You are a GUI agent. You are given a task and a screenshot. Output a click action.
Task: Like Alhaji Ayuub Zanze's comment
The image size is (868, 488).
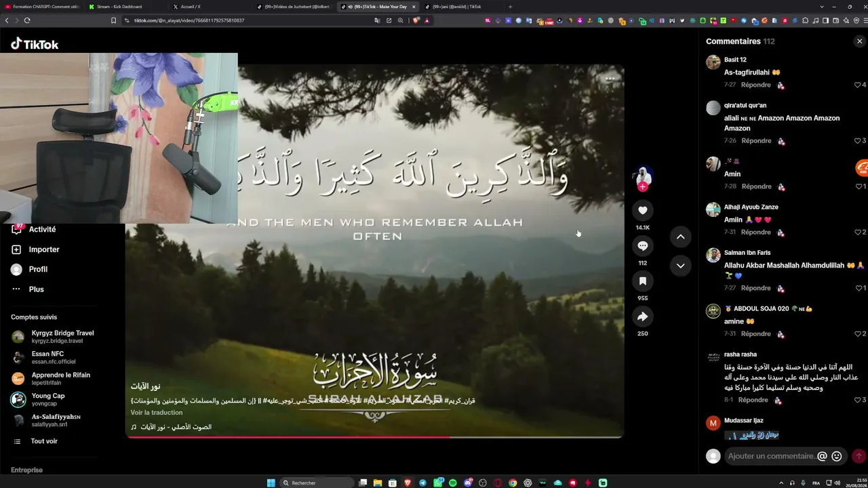click(858, 232)
